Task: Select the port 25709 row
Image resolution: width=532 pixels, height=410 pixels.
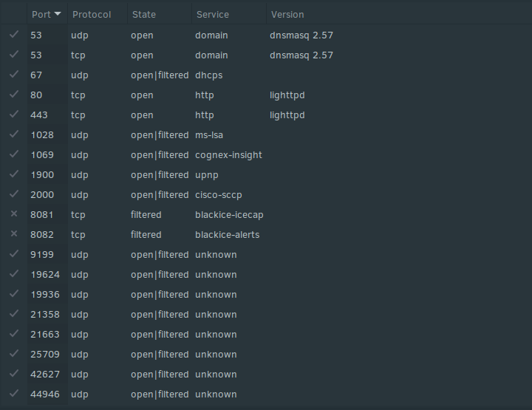Action: (x=266, y=355)
